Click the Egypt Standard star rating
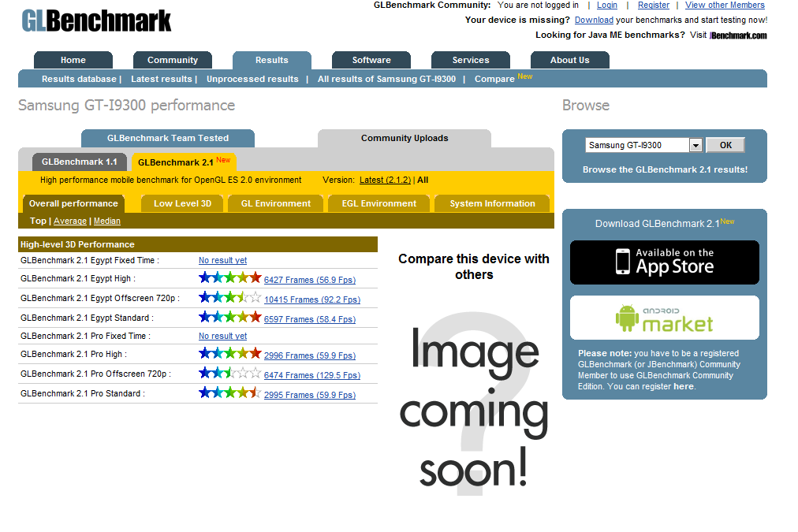This screenshot has height=532, width=798. (230, 318)
